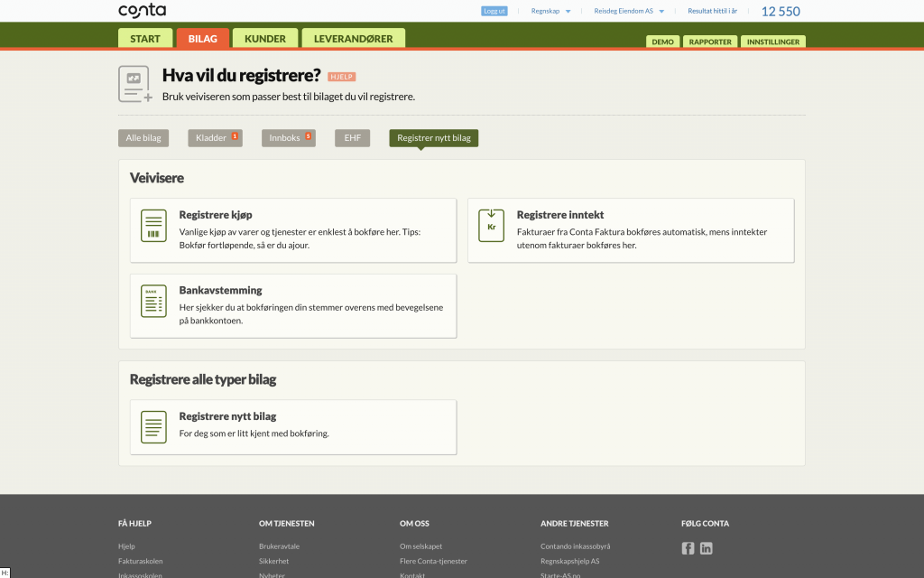The height and width of the screenshot is (578, 924).
Task: Open the Contando inkassobyrå footer link
Action: coord(575,546)
